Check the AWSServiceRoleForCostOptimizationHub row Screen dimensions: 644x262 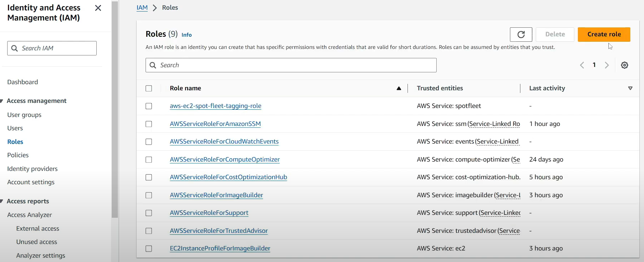coord(149,177)
